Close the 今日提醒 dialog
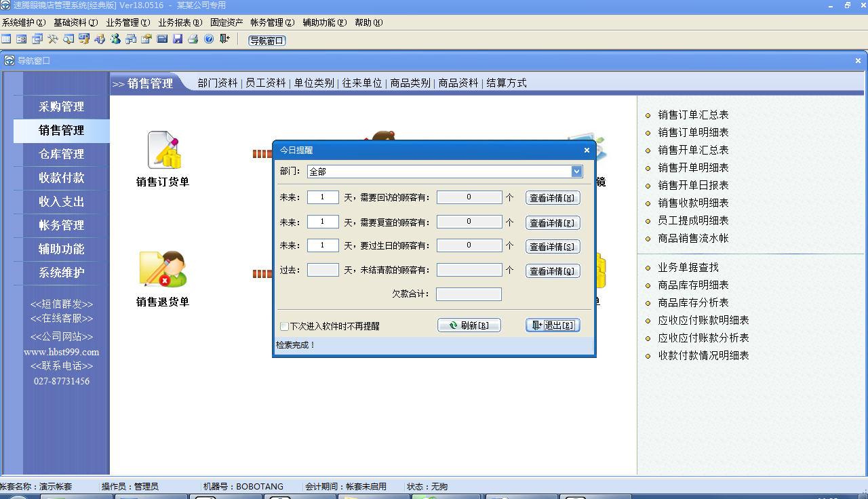This screenshot has width=868, height=499. point(587,151)
